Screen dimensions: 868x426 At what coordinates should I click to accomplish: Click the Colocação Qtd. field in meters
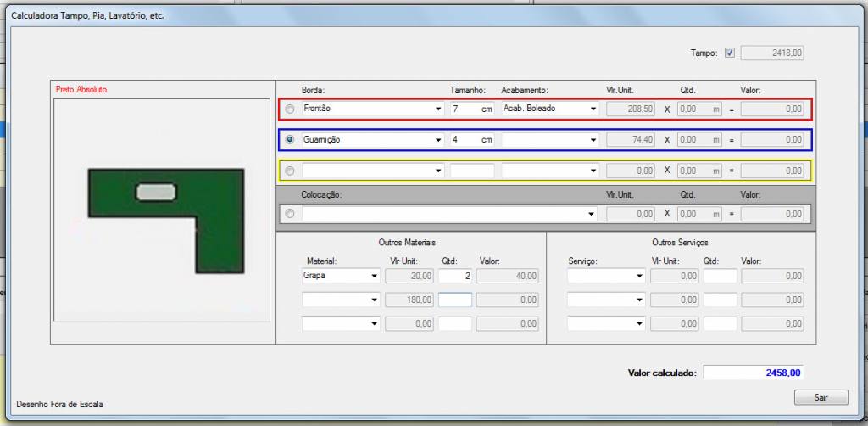(699, 214)
